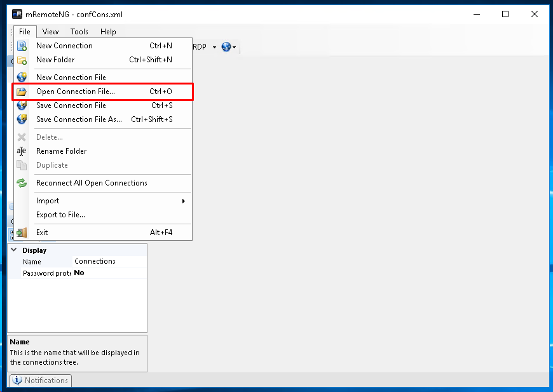Click the Name value field 'Connections'
Image resolution: width=553 pixels, height=392 pixels.
(109, 261)
